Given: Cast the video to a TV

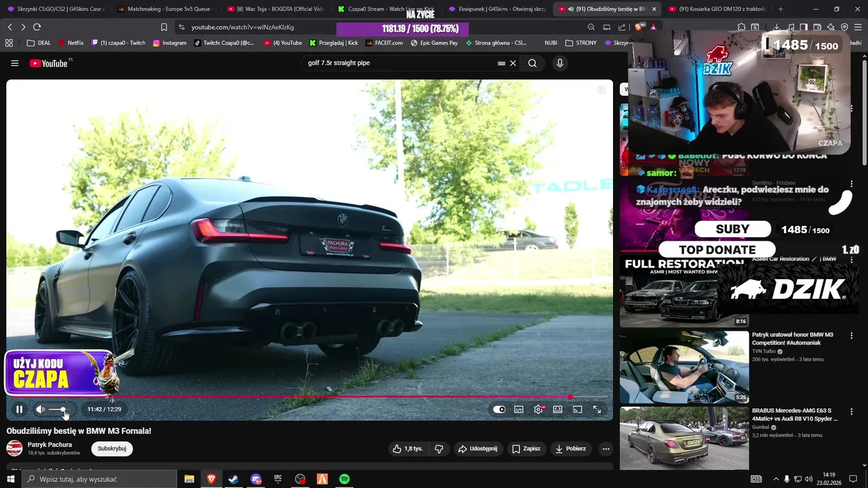Looking at the screenshot, I should (x=577, y=409).
